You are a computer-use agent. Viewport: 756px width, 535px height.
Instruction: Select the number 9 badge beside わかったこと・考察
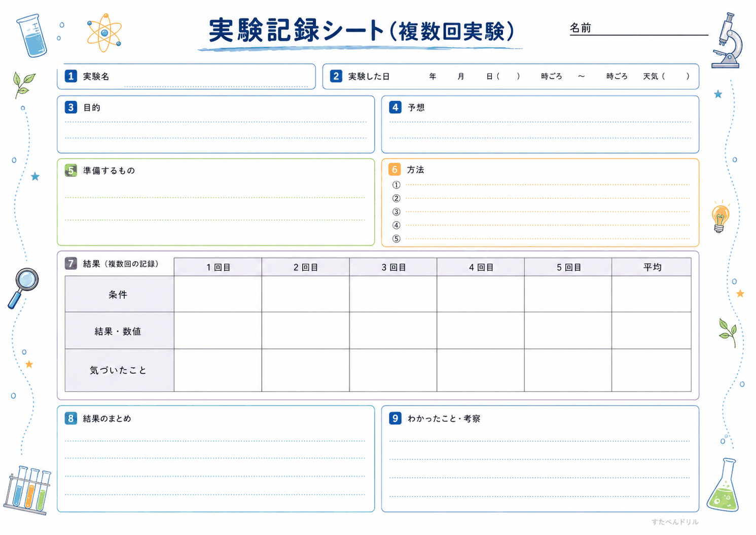(x=395, y=418)
